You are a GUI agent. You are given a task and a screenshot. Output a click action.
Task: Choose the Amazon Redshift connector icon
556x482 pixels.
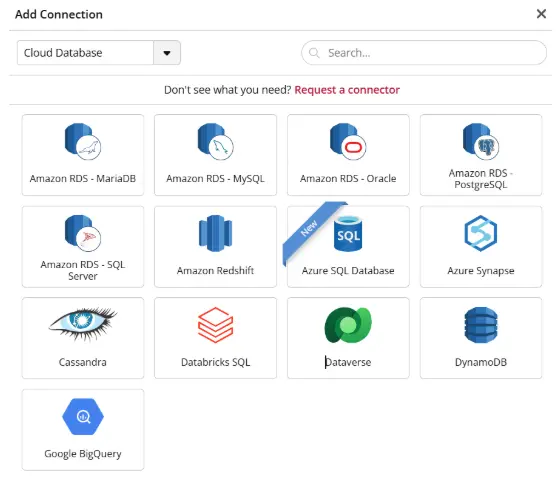tap(215, 233)
